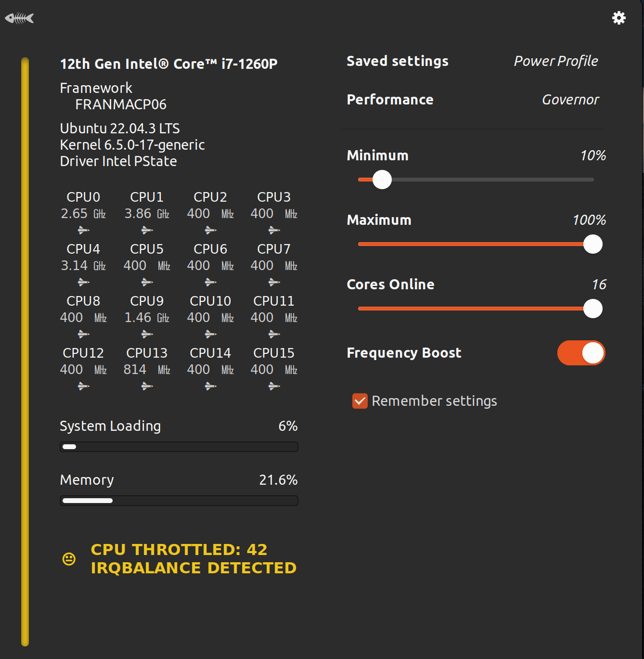Viewport: 644px width, 659px height.
Task: Click the System Loading progress bar
Action: point(179,447)
